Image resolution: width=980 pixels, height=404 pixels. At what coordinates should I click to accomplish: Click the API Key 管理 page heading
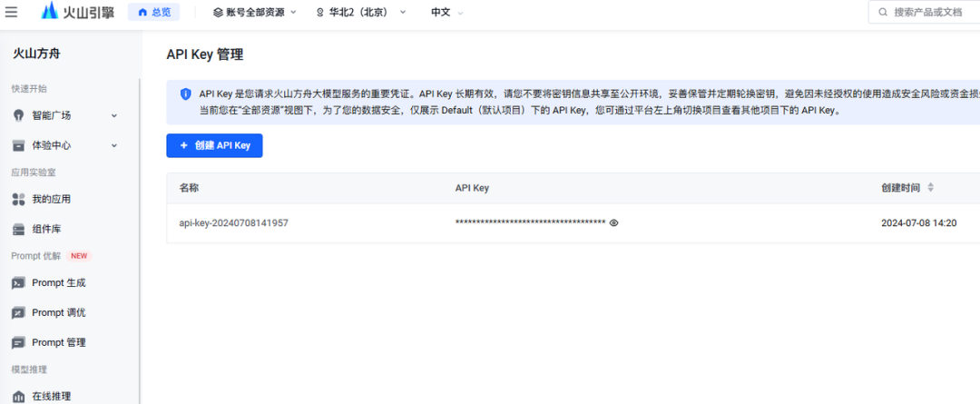205,54
